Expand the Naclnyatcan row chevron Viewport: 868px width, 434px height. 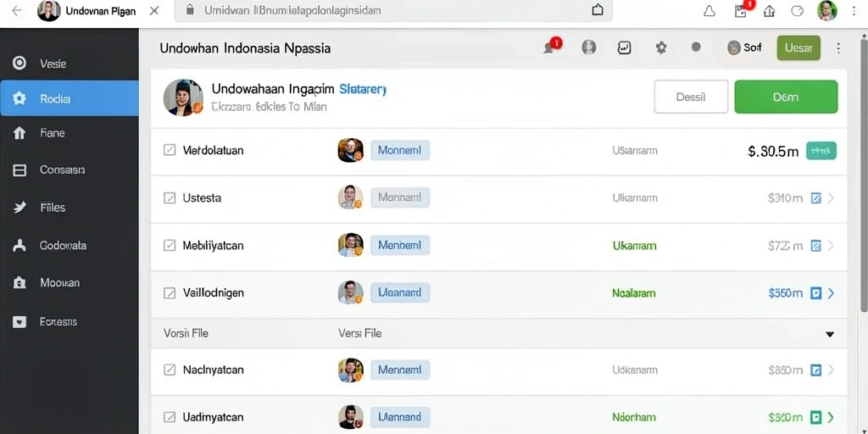coord(831,370)
